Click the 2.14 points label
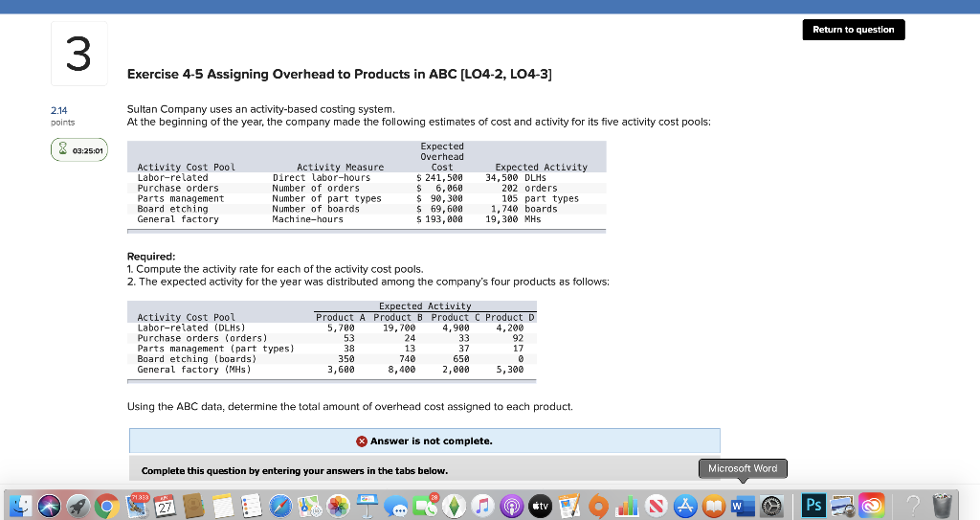This screenshot has width=980, height=520. 62,116
